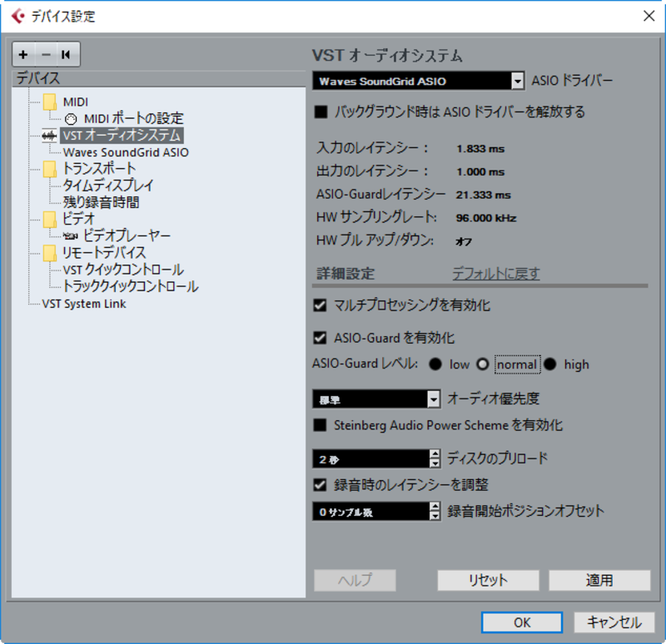Select ASIO-Guard level low
Image resolution: width=666 pixels, height=644 pixels.
(x=435, y=364)
